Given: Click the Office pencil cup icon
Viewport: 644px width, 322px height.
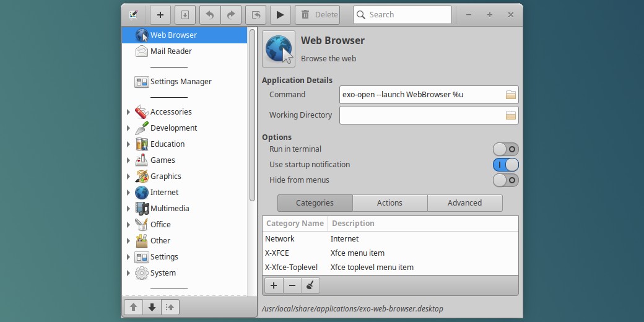Looking at the screenshot, I should click(x=142, y=225).
